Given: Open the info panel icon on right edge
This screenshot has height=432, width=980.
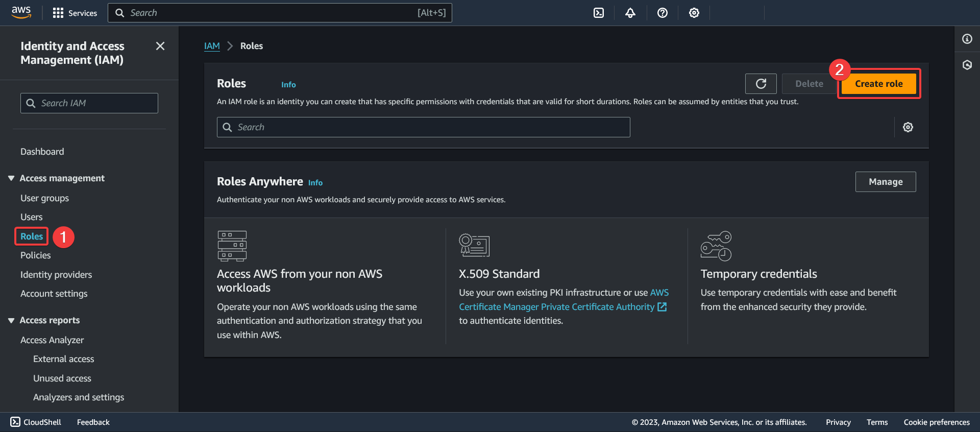Looking at the screenshot, I should point(967,39).
